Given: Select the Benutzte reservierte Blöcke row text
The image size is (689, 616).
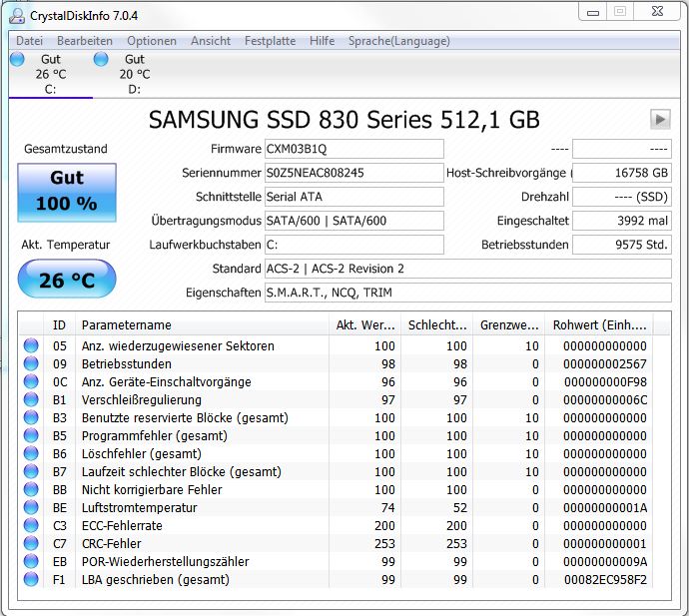Looking at the screenshot, I should point(185,418).
